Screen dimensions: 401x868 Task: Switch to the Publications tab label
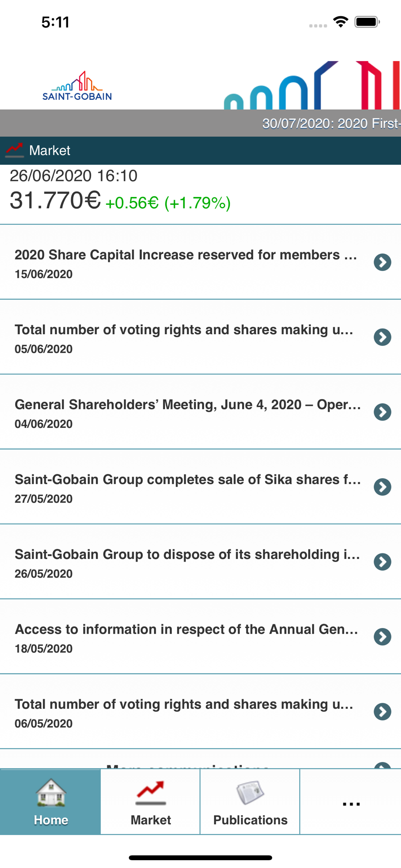250,820
